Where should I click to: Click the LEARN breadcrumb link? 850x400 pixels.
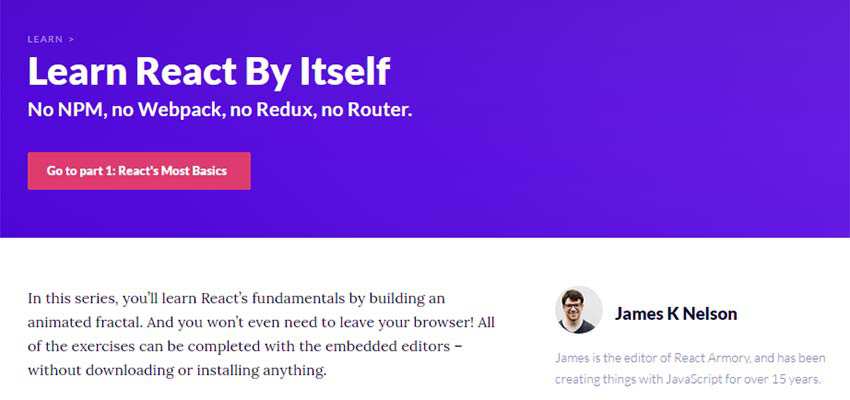click(x=44, y=40)
